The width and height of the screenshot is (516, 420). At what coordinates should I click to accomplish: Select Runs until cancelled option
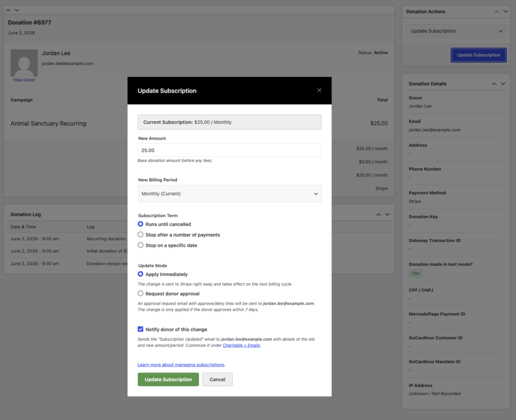click(140, 224)
